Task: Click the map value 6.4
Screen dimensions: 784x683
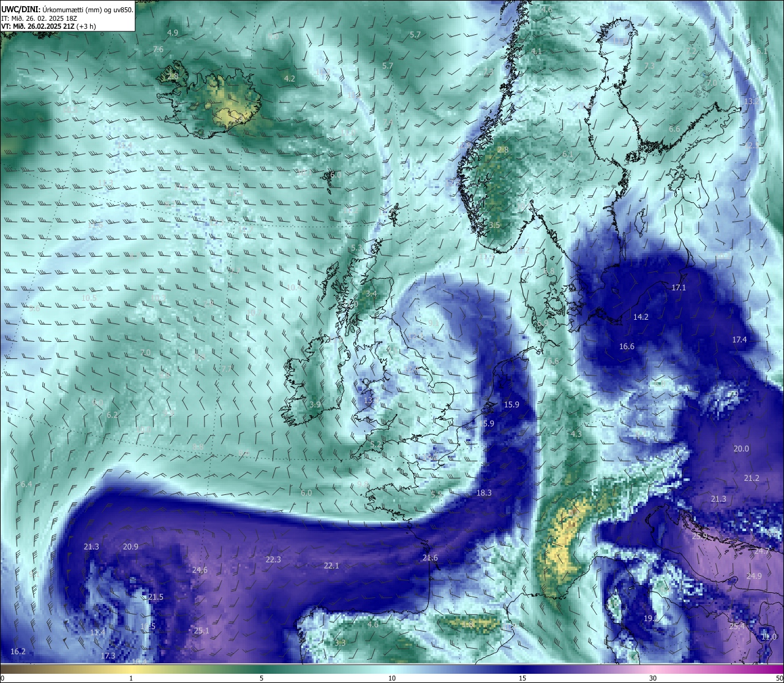Action: click(x=26, y=484)
